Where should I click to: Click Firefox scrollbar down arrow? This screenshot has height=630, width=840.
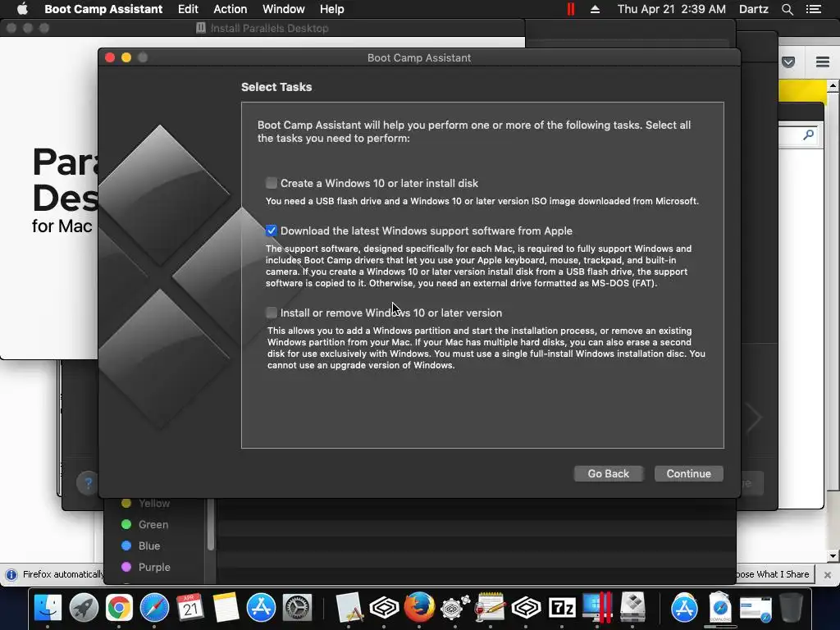pos(833,556)
